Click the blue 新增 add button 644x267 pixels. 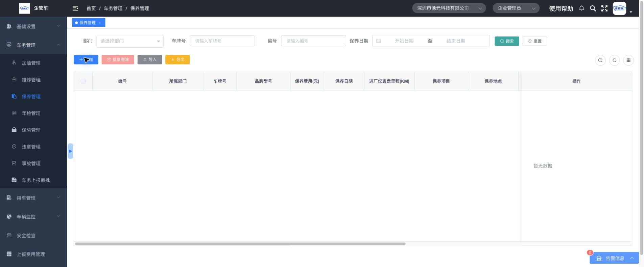[x=86, y=60]
